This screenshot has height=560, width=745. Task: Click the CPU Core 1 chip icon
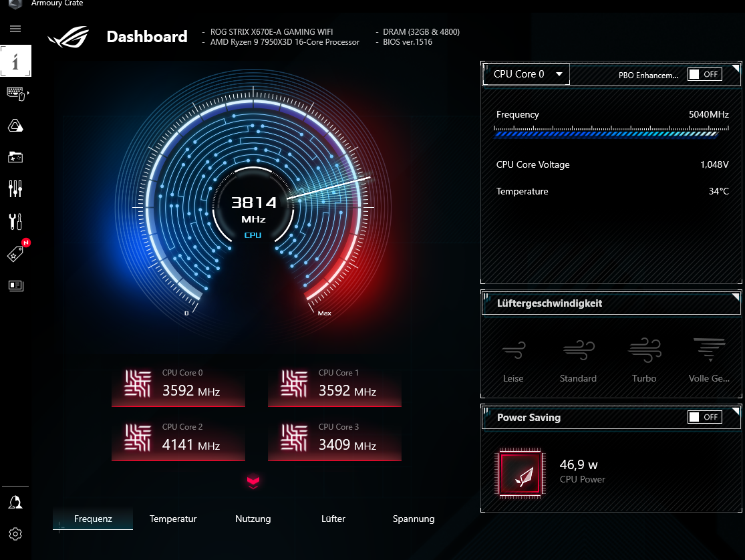click(x=294, y=383)
